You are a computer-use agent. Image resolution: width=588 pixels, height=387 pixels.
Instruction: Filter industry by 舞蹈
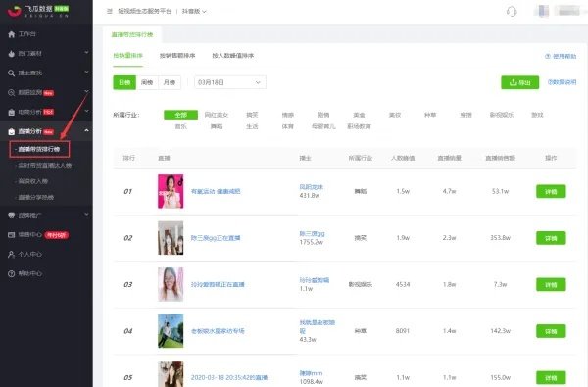pyautogui.click(x=217, y=126)
